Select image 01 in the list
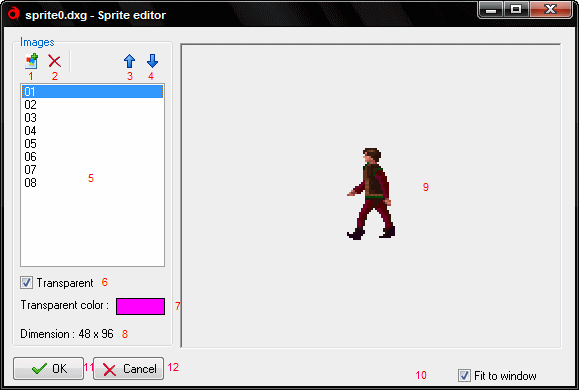Viewport: 579px width, 390px height. click(92, 91)
